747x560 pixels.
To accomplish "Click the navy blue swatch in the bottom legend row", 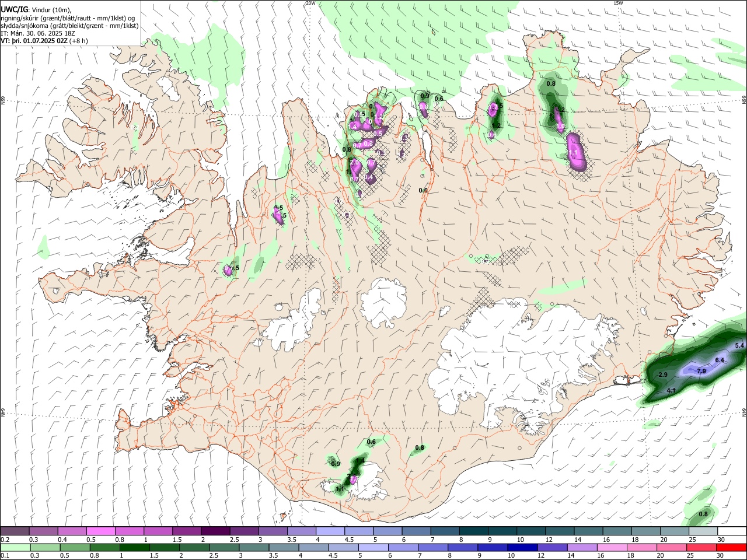I will pos(522,547).
